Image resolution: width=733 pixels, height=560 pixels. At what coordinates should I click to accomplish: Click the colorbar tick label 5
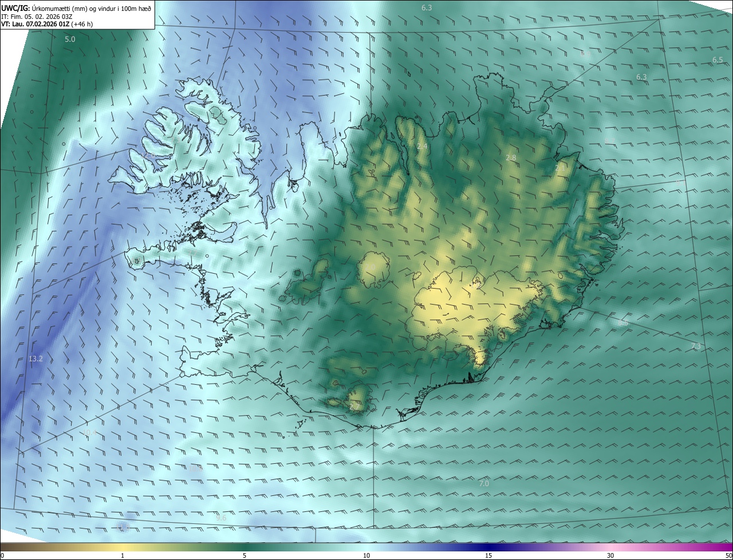click(245, 555)
